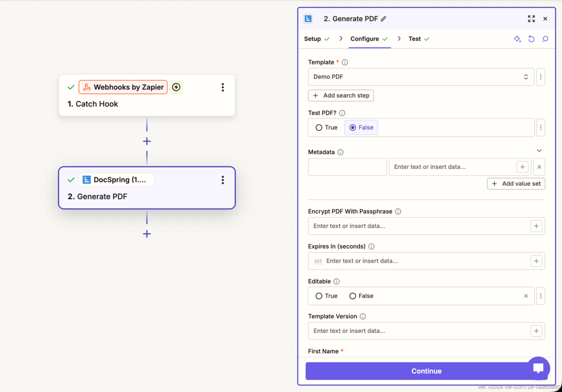Screen dimensions: 562x392
Task: Expand the editor panel to full screen
Action: (x=531, y=19)
